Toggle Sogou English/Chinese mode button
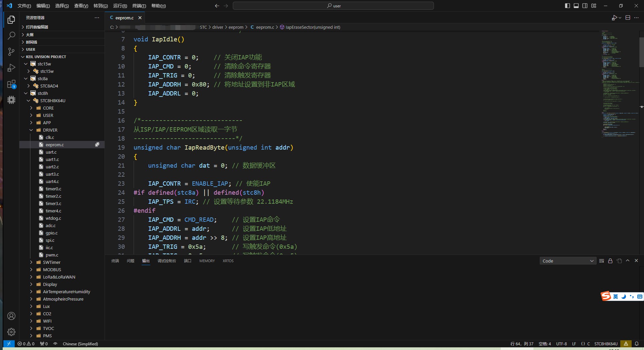 pos(616,297)
